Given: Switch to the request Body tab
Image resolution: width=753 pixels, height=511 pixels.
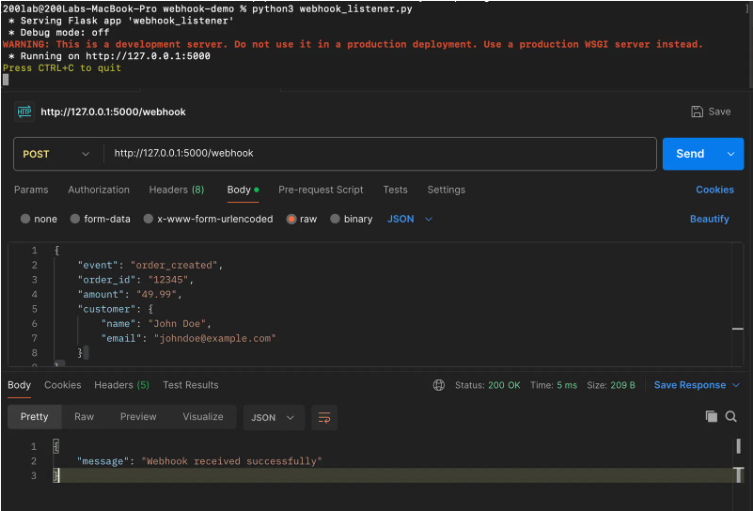Looking at the screenshot, I should click(x=243, y=190).
